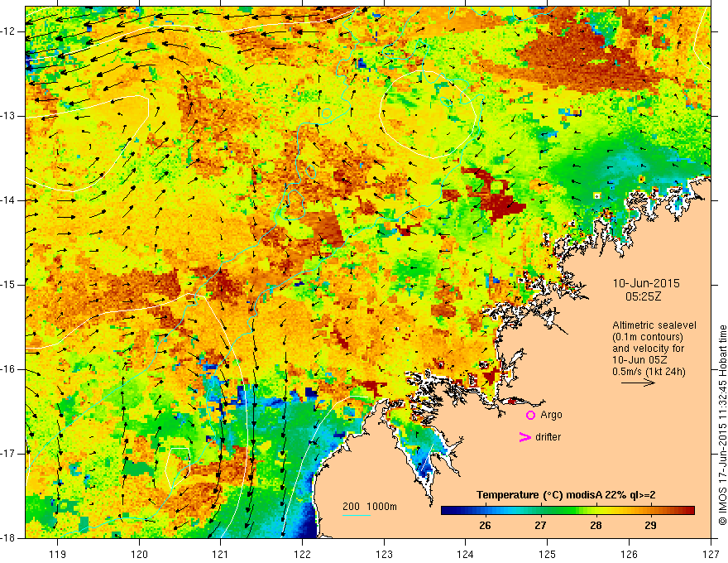Click the "Temperature (°C) modisA 22% ql>=2" title

(x=566, y=495)
